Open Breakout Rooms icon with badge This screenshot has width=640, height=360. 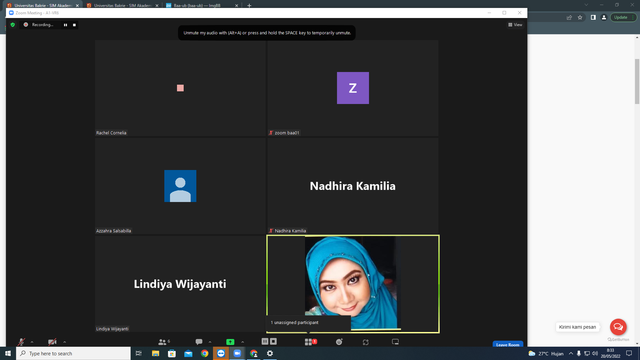pos(311,342)
